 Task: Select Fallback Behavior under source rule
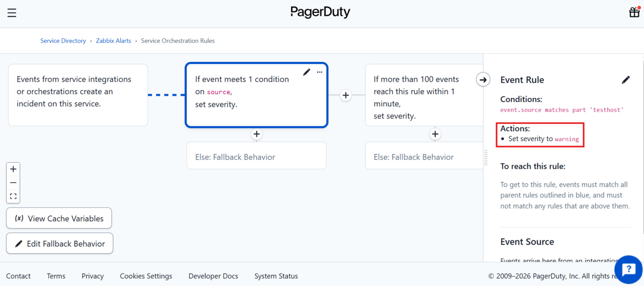(256, 157)
